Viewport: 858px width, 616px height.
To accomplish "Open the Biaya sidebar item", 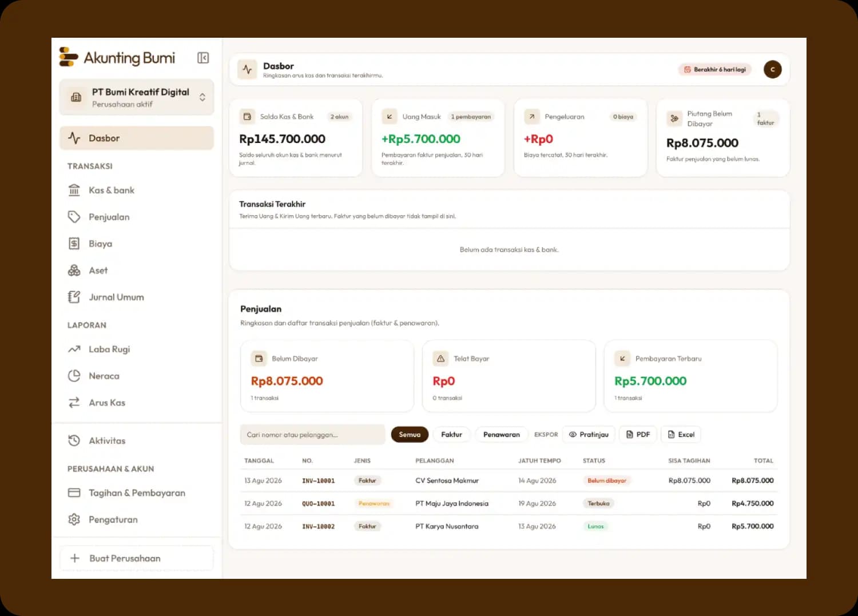I will [x=137, y=244].
